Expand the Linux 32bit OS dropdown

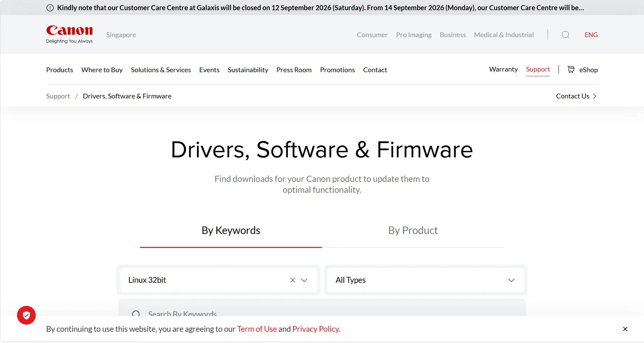(x=304, y=280)
